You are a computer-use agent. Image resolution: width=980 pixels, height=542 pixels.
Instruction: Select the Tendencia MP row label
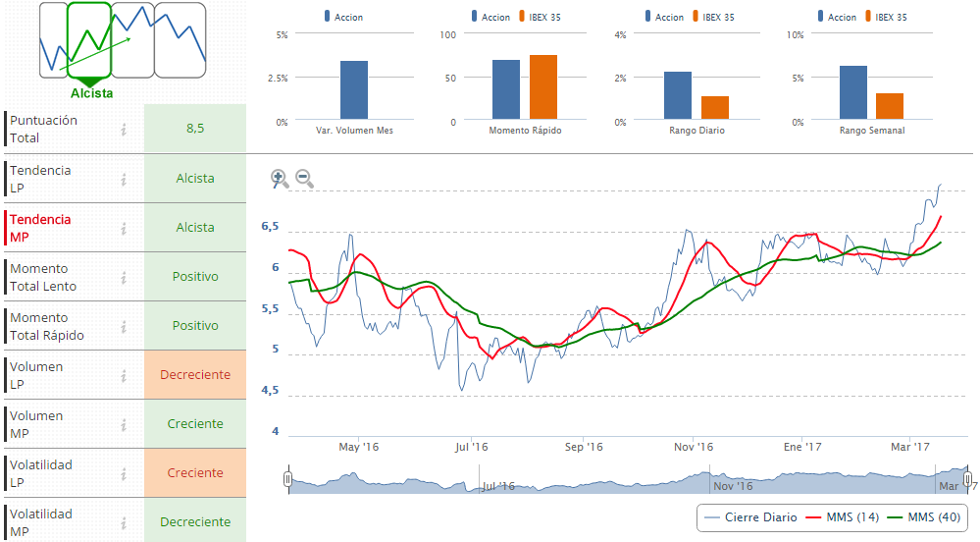40,228
